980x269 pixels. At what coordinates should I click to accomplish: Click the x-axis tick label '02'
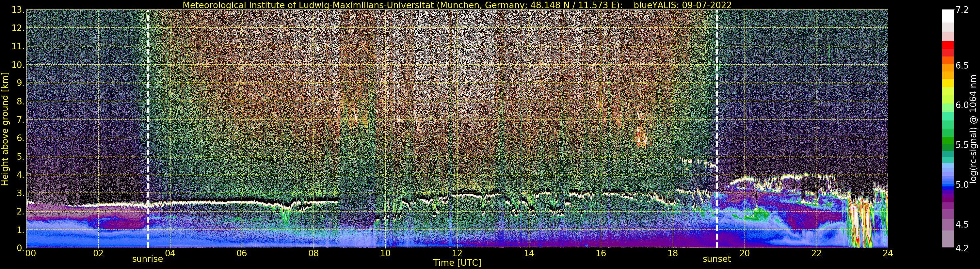pyautogui.click(x=98, y=253)
